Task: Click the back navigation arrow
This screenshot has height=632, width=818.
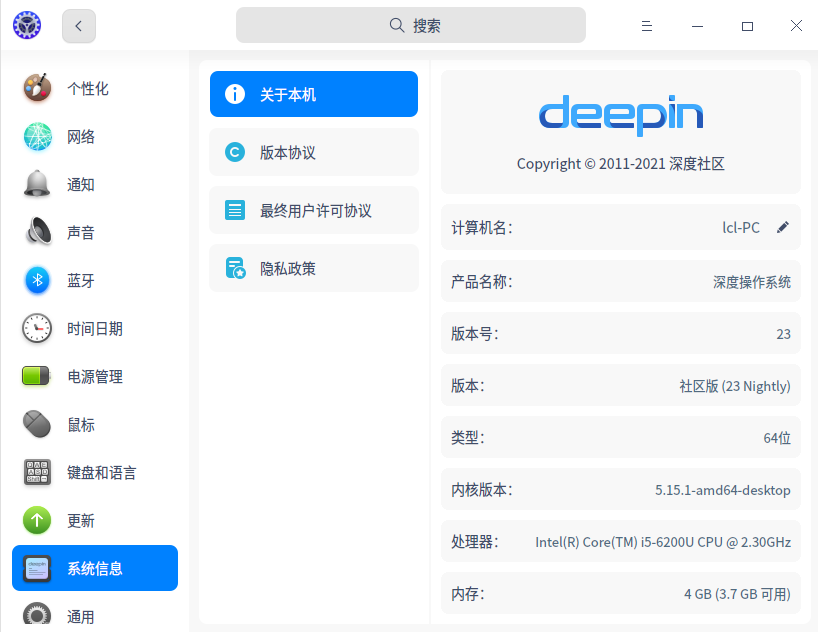Action: (78, 25)
